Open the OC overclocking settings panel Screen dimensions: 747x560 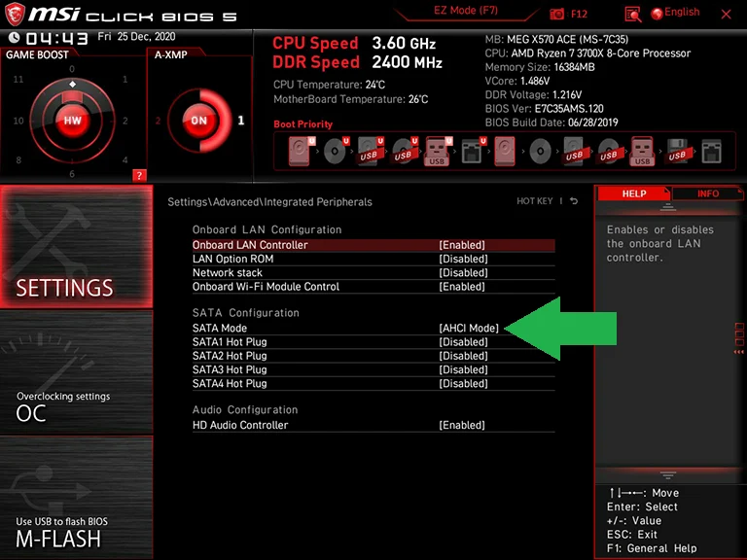[x=76, y=372]
